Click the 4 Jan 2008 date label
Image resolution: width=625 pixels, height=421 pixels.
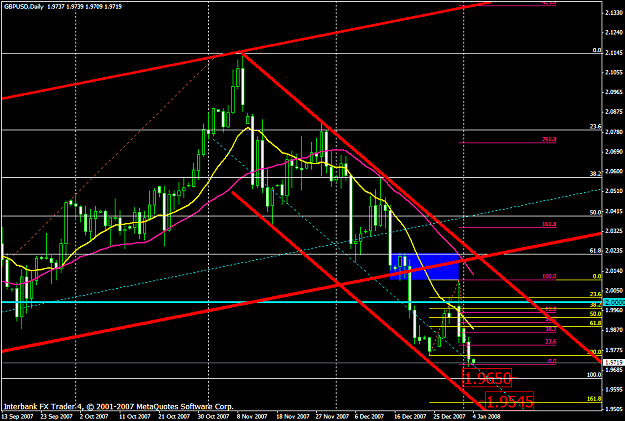pyautogui.click(x=486, y=416)
